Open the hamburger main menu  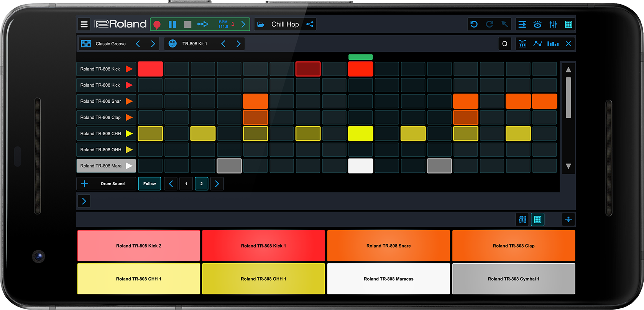coord(84,24)
